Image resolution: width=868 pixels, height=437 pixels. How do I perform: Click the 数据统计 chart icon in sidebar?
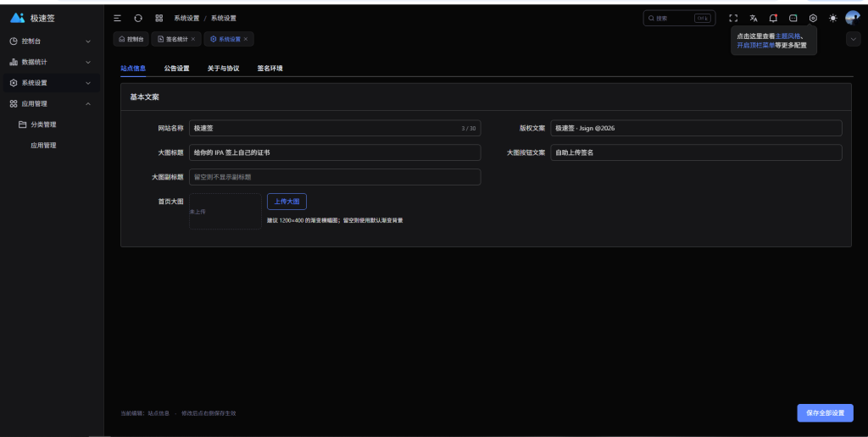pos(14,62)
